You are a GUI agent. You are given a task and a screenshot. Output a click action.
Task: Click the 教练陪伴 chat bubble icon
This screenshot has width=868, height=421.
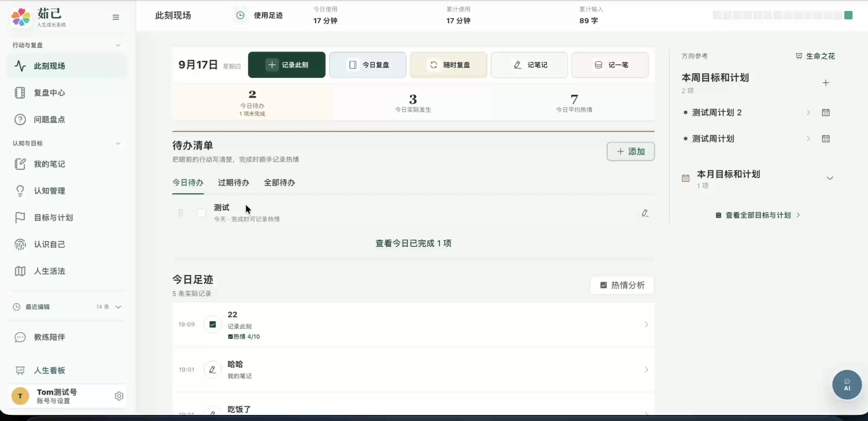click(20, 337)
